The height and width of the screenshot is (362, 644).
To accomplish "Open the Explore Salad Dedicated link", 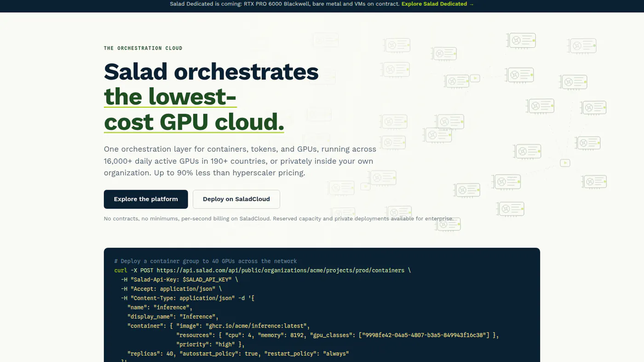I will tap(437, 4).
